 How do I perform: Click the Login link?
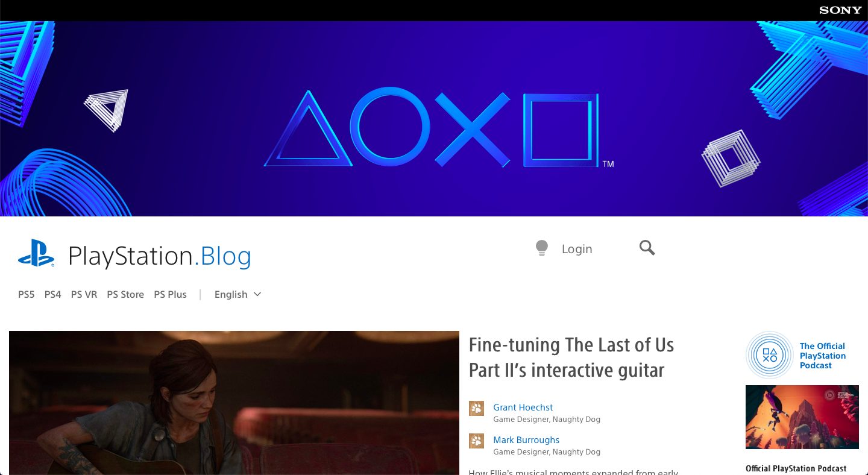click(577, 249)
